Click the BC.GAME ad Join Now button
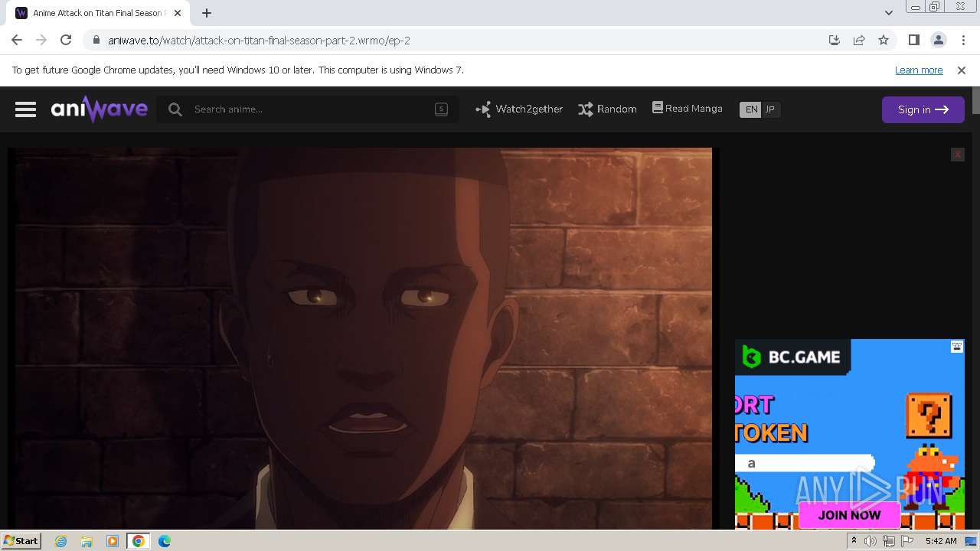Image resolution: width=980 pixels, height=551 pixels. coord(849,515)
